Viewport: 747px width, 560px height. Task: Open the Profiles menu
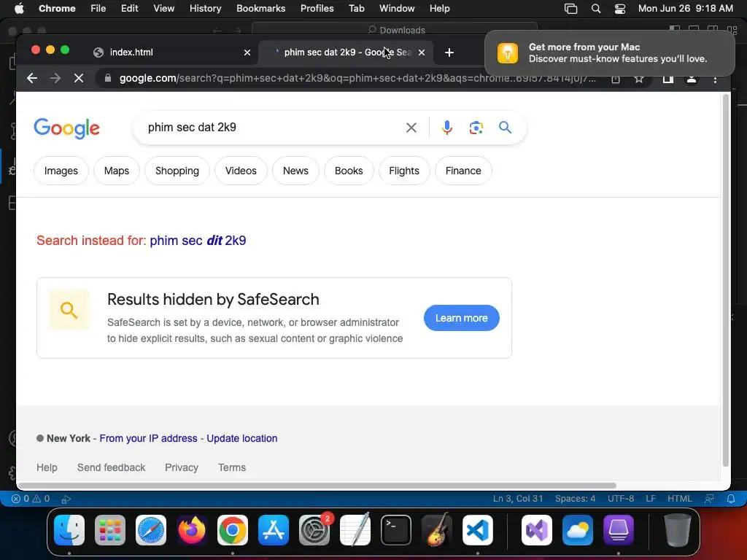tap(317, 9)
